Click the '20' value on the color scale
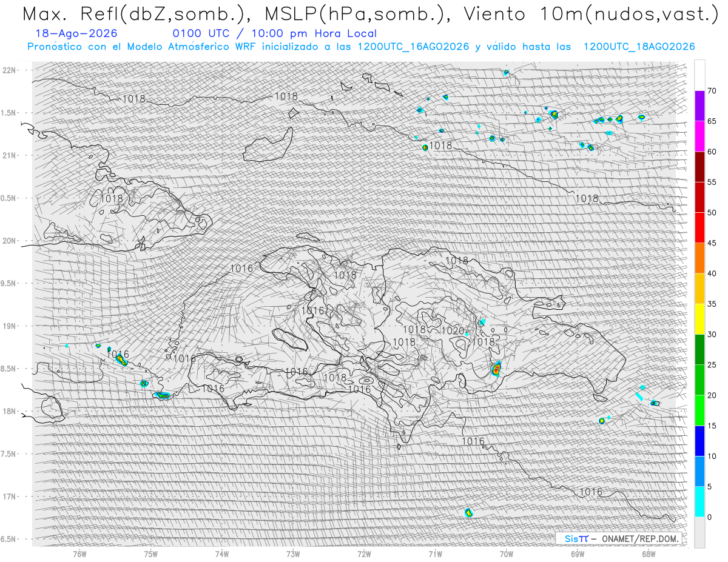 tap(712, 395)
